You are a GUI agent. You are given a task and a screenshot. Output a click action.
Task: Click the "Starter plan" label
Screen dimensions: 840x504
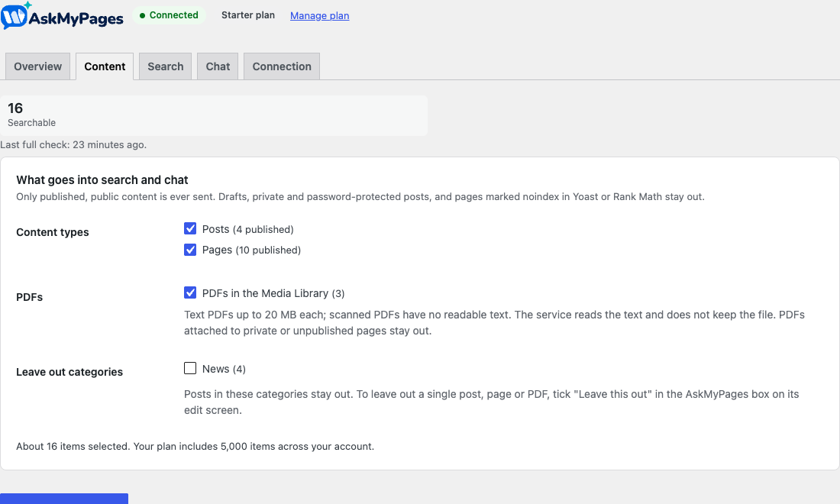(x=248, y=15)
